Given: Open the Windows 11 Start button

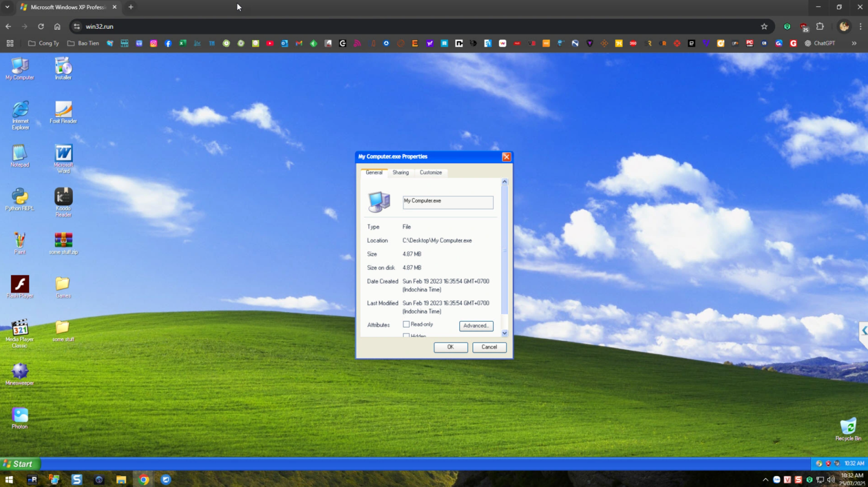Looking at the screenshot, I should 9,479.
